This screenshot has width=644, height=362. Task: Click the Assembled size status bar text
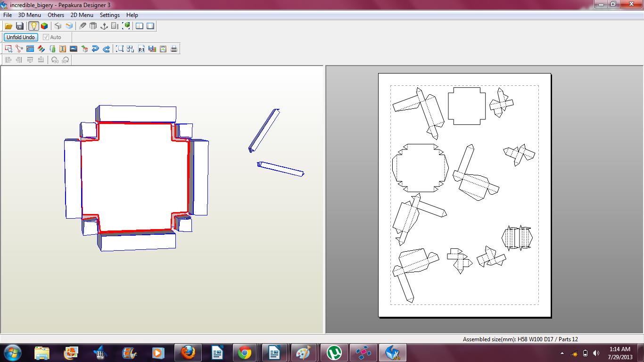[520, 339]
